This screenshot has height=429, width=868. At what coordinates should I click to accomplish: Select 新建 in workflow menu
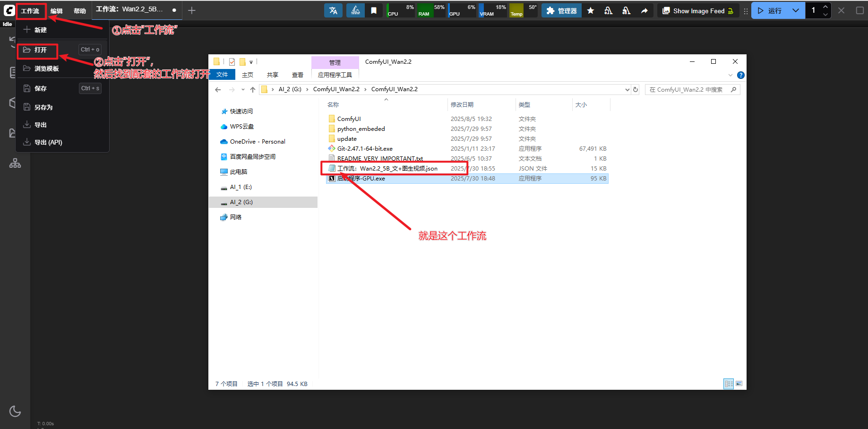point(62,30)
